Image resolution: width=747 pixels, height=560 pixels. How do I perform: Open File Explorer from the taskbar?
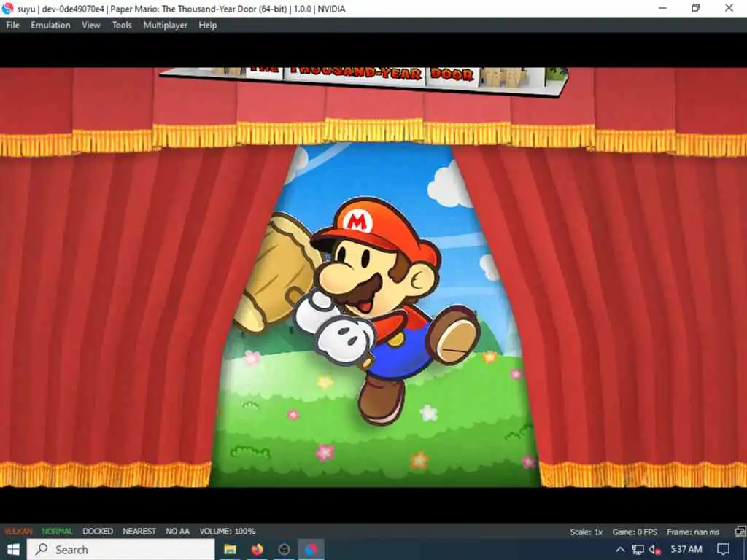point(230,550)
